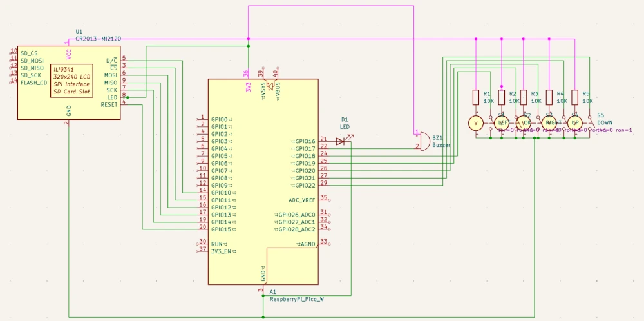
Task: Click the MOSI pin 6 label on U1
Action: pos(111,75)
